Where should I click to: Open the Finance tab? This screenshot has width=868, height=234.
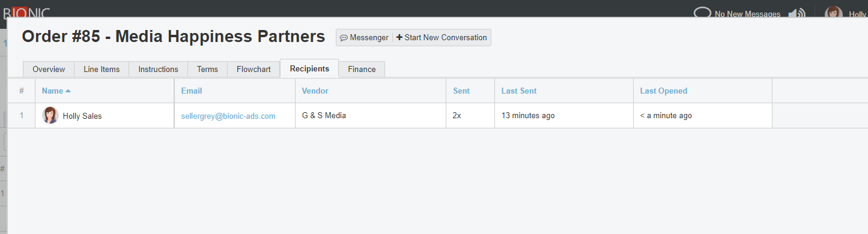coord(362,69)
